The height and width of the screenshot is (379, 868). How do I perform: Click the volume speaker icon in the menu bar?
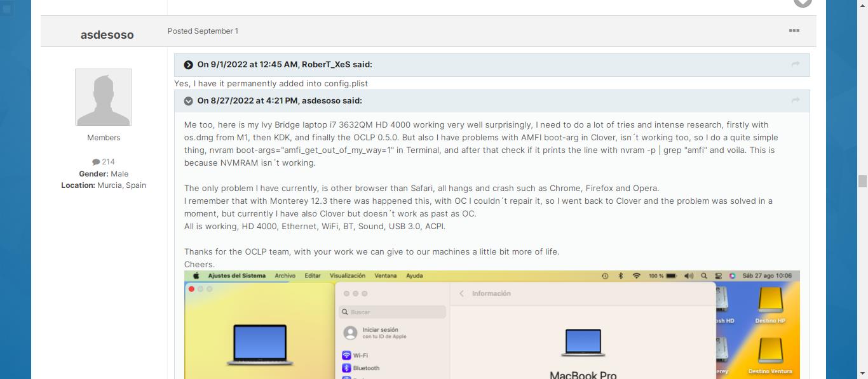(689, 276)
